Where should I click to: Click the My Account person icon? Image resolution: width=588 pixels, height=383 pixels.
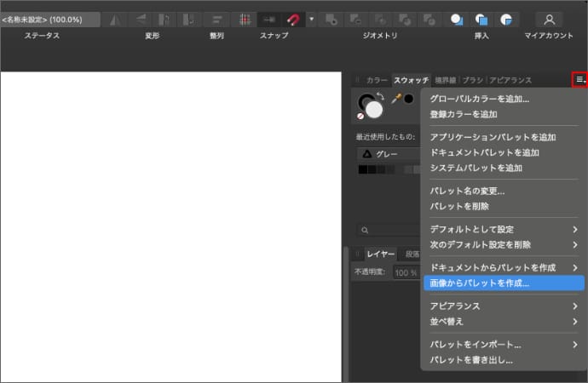coord(549,19)
